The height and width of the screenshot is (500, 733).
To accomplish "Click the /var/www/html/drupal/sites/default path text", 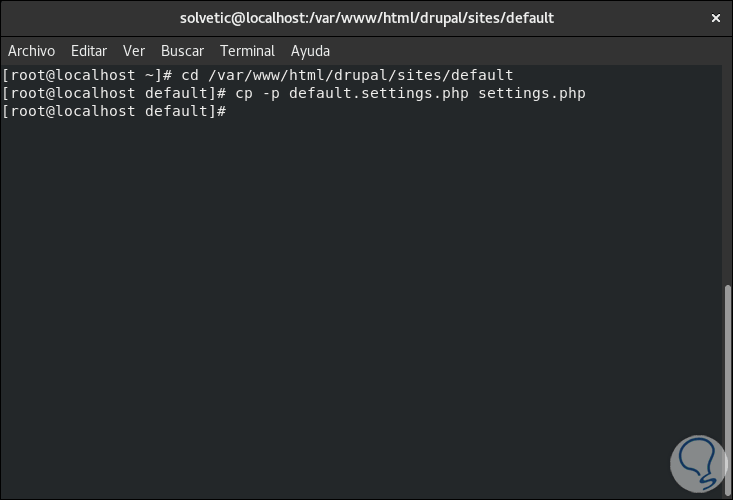I will (360, 75).
